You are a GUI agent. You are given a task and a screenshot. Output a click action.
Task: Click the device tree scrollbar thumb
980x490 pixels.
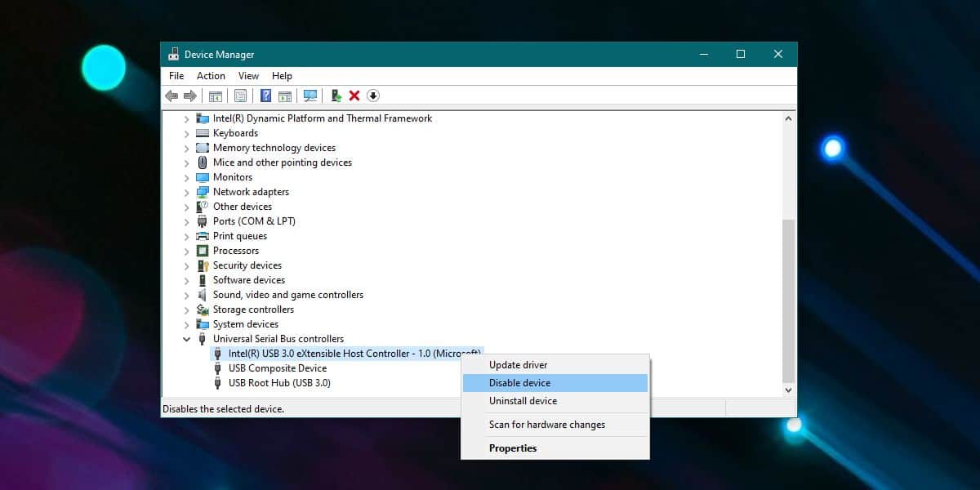[x=788, y=301]
